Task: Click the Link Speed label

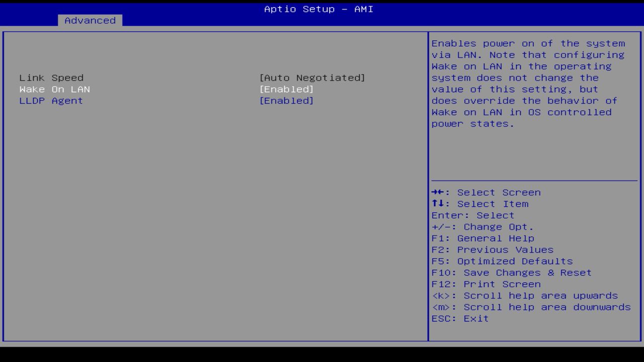Action: (x=51, y=77)
